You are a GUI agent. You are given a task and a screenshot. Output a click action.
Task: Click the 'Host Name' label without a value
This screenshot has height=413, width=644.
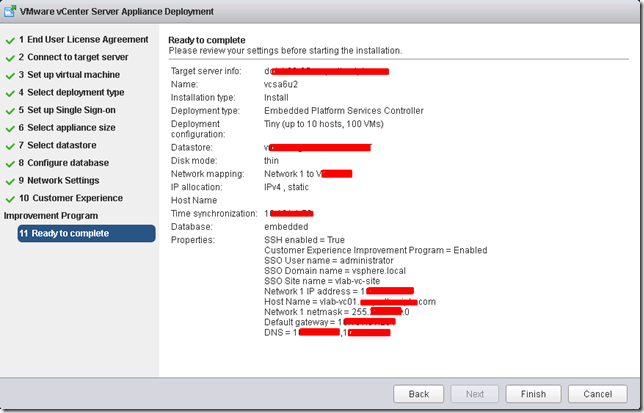point(194,200)
